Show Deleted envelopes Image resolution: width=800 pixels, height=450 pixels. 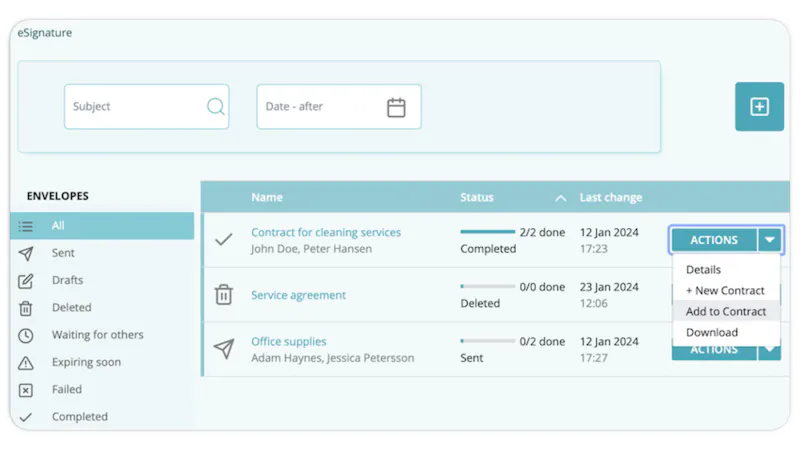pos(71,307)
